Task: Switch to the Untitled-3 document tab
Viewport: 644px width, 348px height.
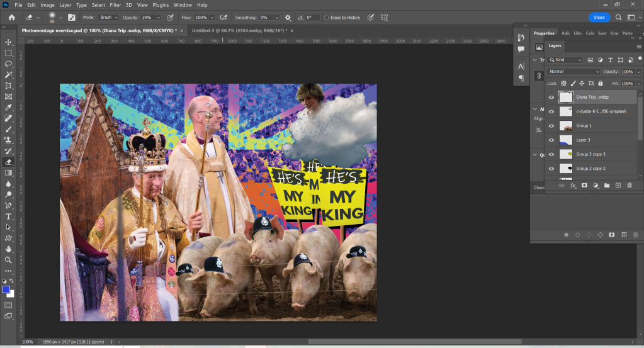Action: click(x=238, y=30)
